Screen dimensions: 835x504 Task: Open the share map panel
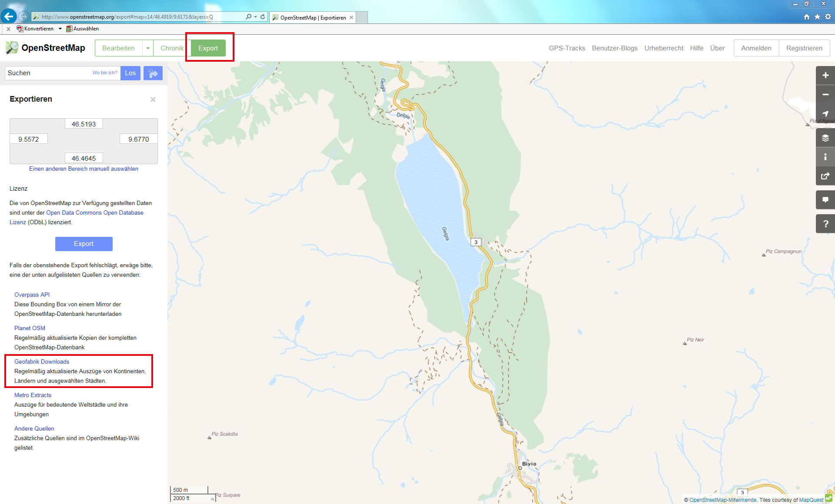point(825,176)
